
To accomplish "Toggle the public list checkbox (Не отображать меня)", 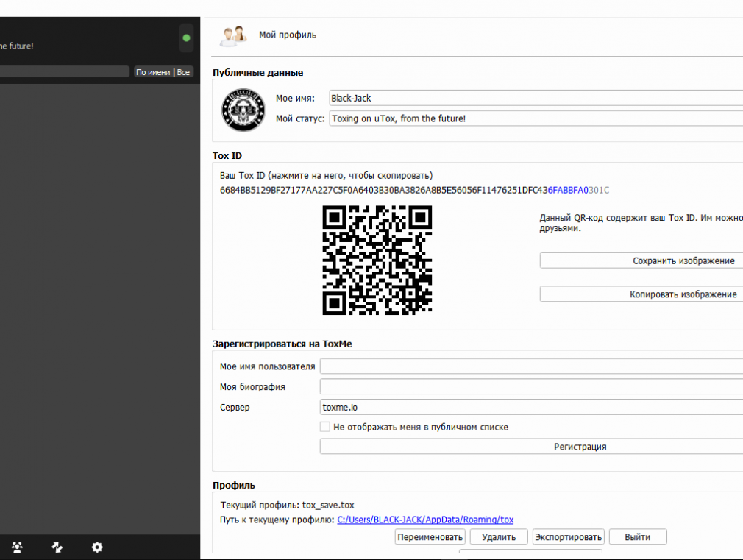I will point(325,427).
